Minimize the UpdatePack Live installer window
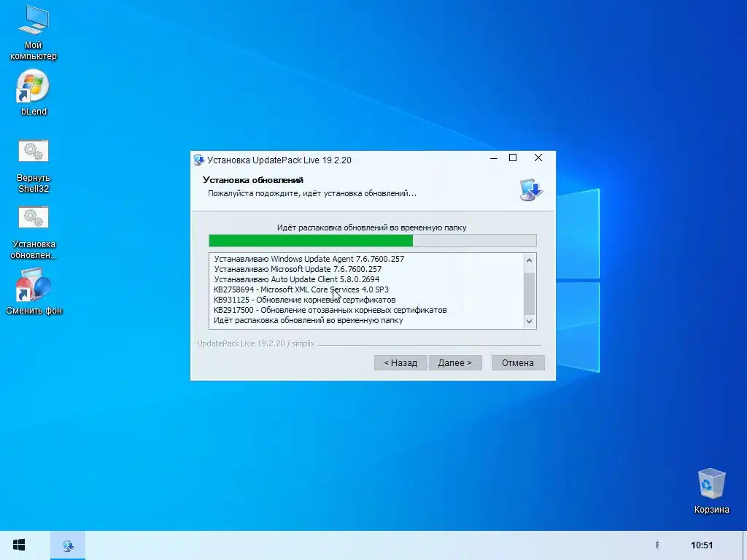This screenshot has width=747, height=560. click(494, 158)
